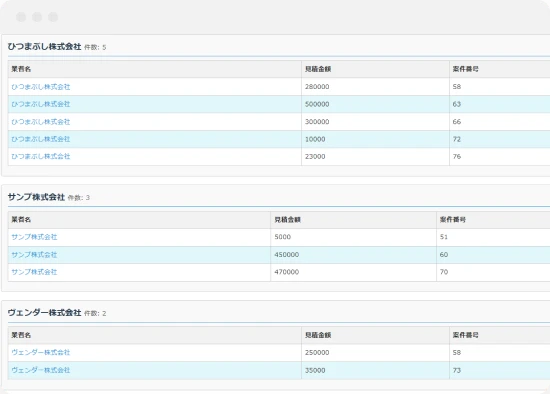Screen dimensions: 550x394
Task: Select the 23000 estimate amount cell
Action: tap(375, 156)
